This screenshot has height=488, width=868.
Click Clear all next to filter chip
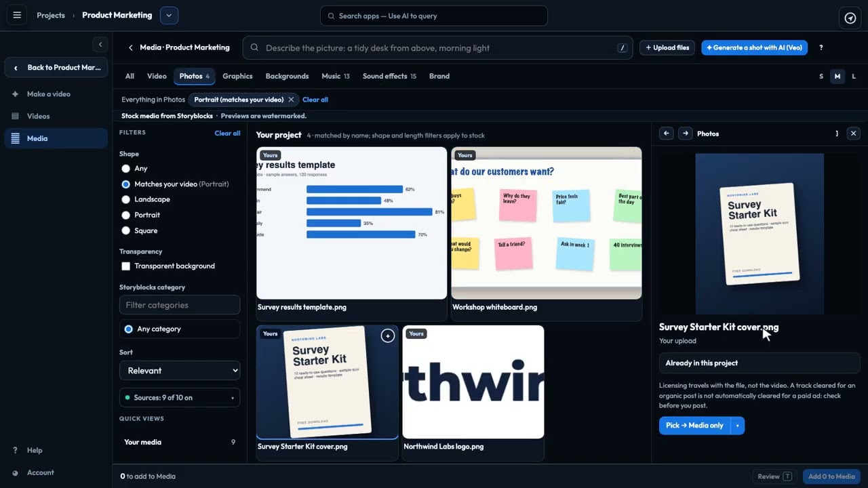[x=315, y=100]
